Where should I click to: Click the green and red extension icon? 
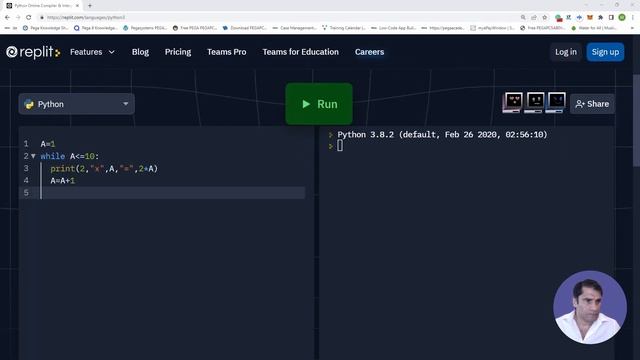[x=558, y=18]
